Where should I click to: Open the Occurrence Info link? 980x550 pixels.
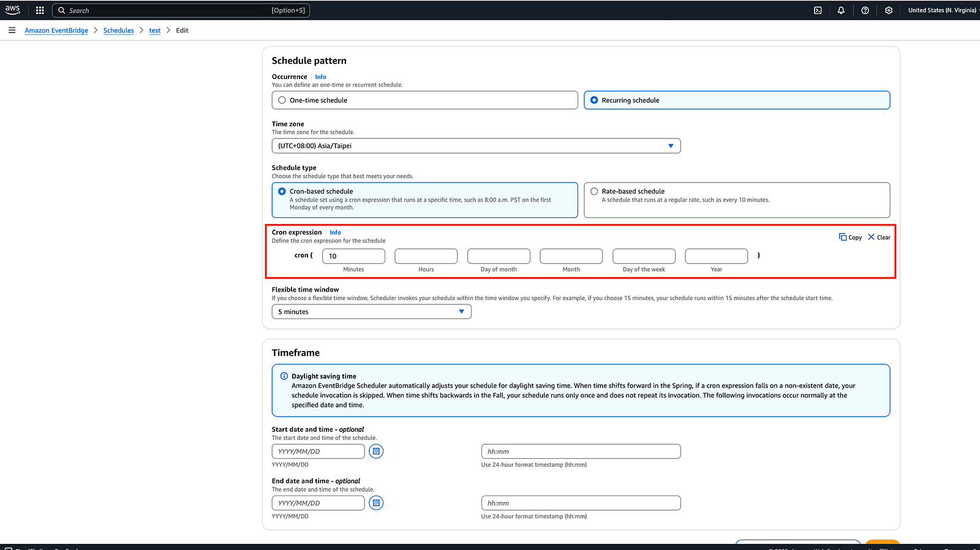[x=320, y=77]
